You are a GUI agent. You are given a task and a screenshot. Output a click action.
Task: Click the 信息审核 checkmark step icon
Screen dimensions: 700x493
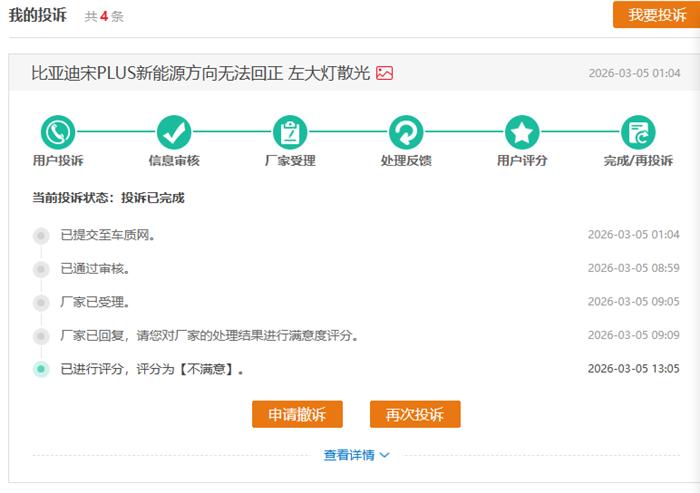pos(174,132)
